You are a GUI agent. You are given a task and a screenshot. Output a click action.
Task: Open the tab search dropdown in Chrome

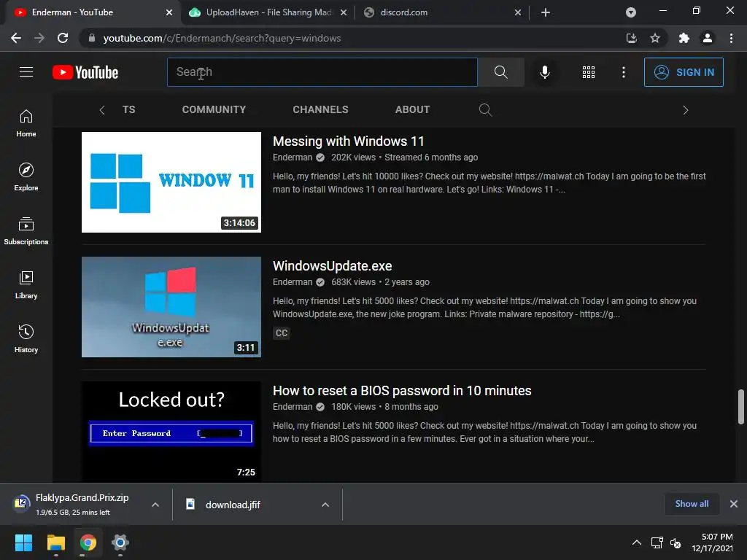631,12
